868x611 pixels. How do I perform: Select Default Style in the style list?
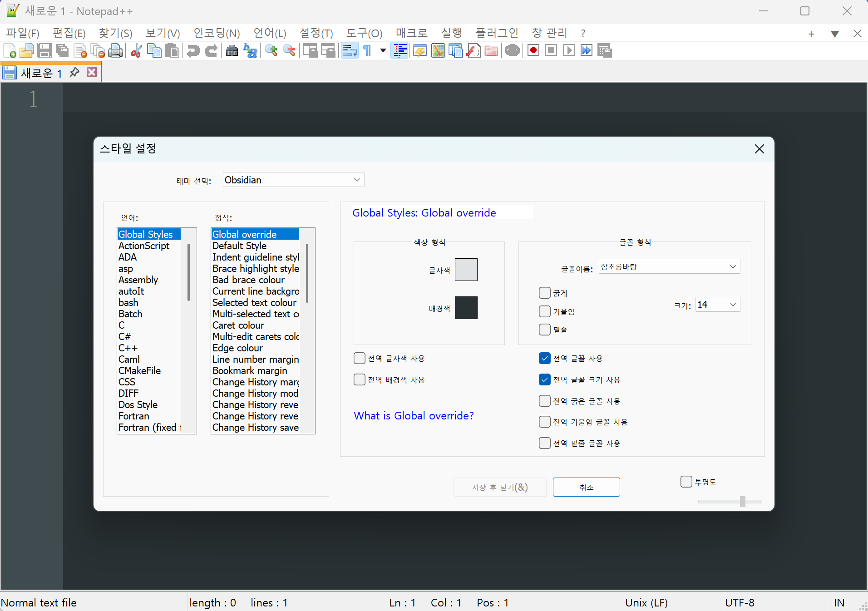tap(239, 246)
